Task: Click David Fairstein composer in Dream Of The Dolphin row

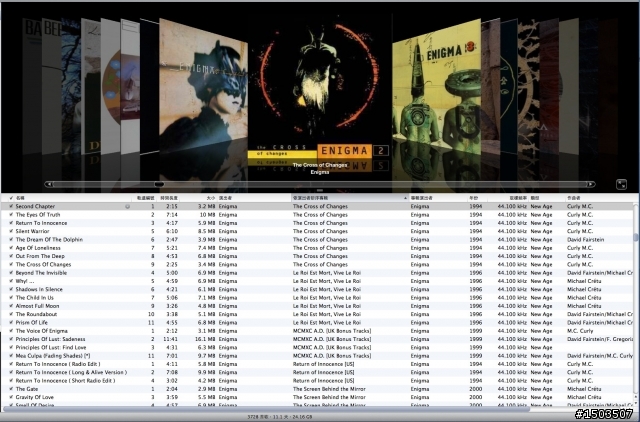Action: tap(585, 240)
